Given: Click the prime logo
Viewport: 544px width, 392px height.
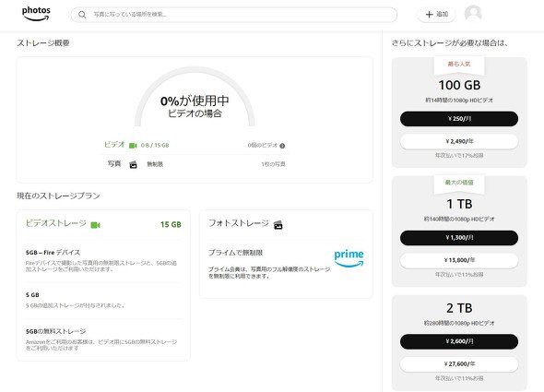Looking at the screenshot, I should (x=349, y=258).
